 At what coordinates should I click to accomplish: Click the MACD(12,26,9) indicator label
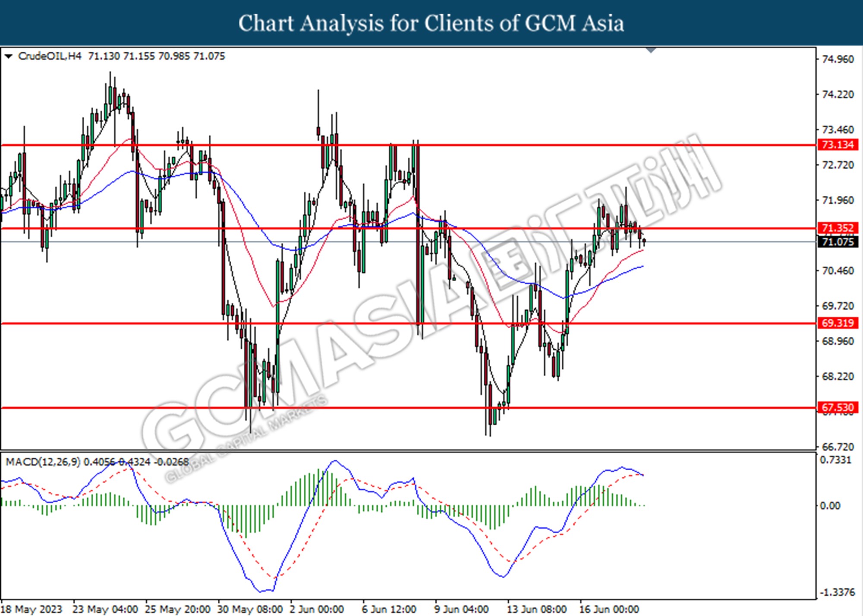point(43,462)
